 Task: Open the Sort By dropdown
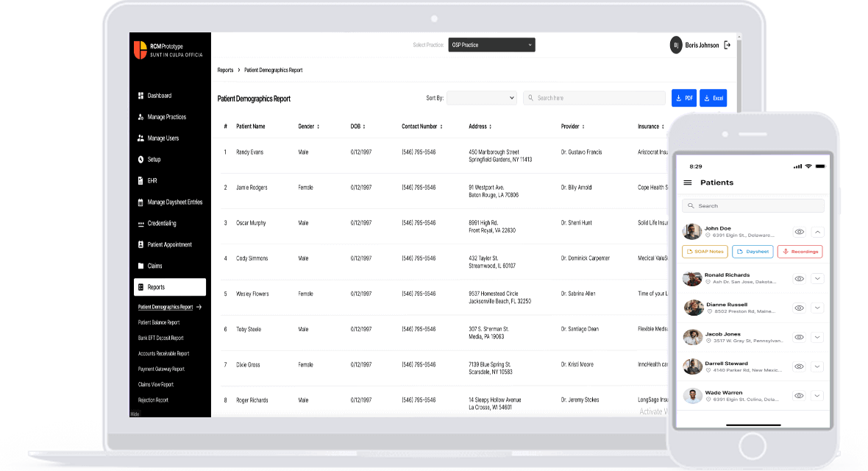482,98
